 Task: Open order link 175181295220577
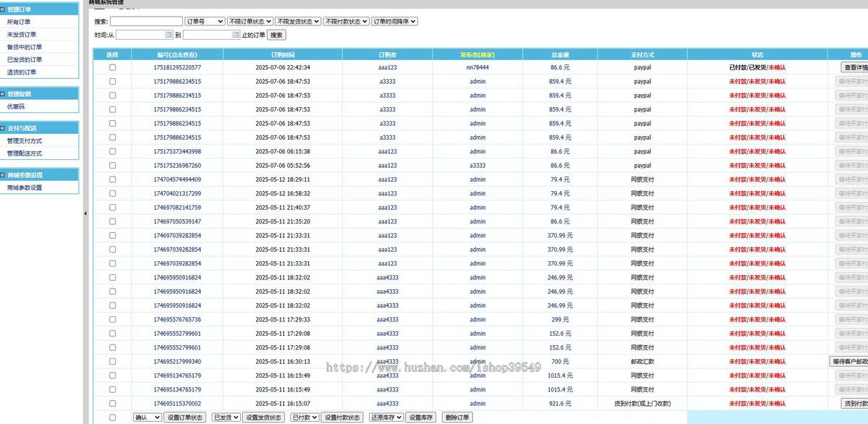(x=177, y=67)
